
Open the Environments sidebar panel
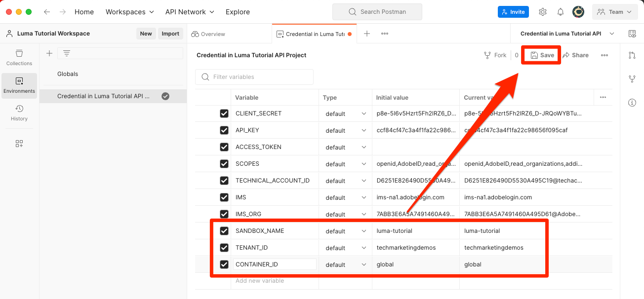pos(19,85)
